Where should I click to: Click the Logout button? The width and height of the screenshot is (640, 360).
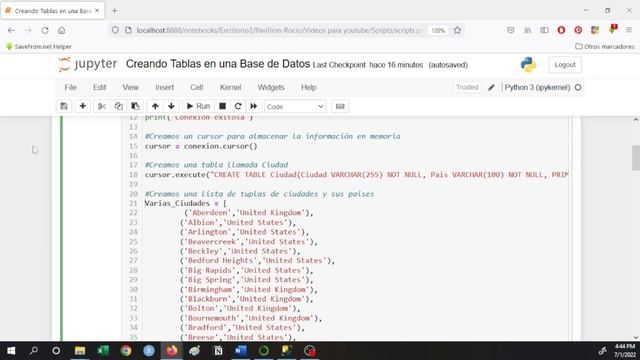point(565,64)
